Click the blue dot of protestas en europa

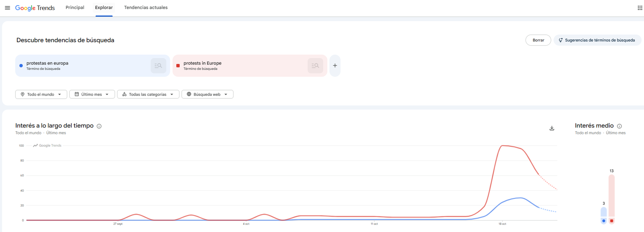[21, 66]
